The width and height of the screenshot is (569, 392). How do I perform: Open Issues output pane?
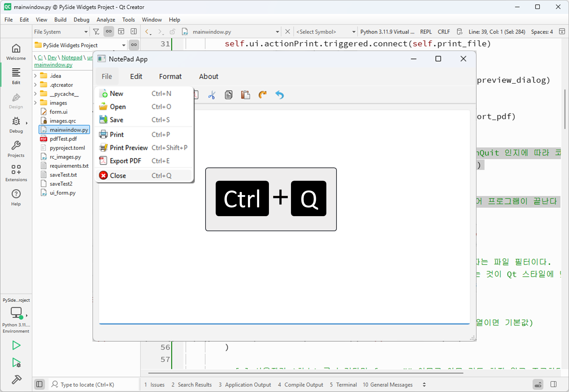154,385
